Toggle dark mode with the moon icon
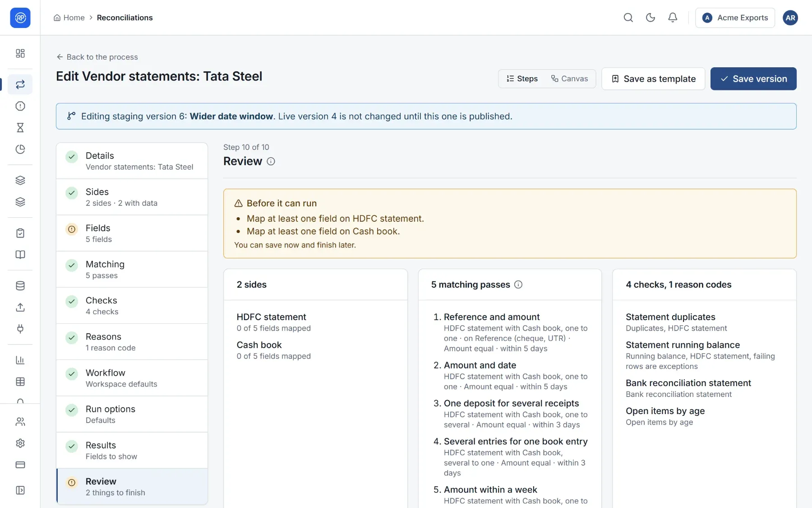 pos(650,18)
